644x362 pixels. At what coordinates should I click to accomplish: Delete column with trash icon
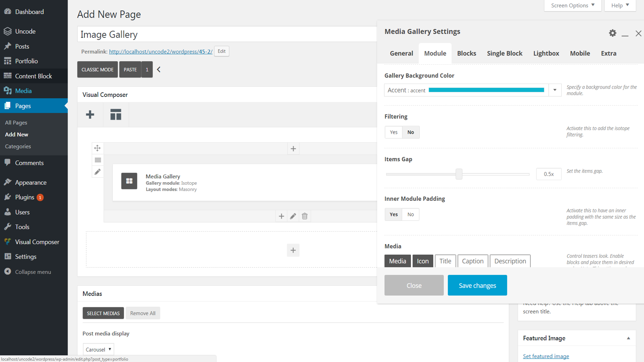(305, 216)
